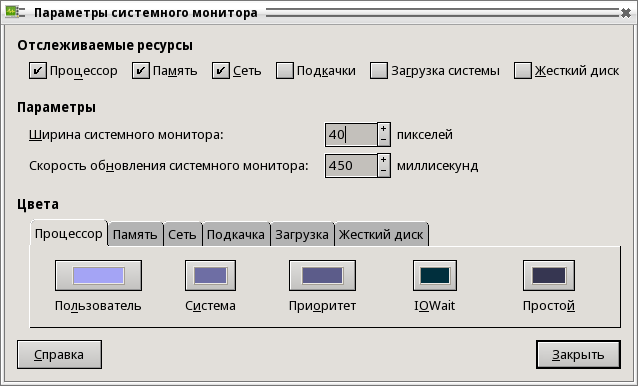This screenshot has width=638, height=386.
Task: Click the monitor width input field
Action: pos(351,135)
